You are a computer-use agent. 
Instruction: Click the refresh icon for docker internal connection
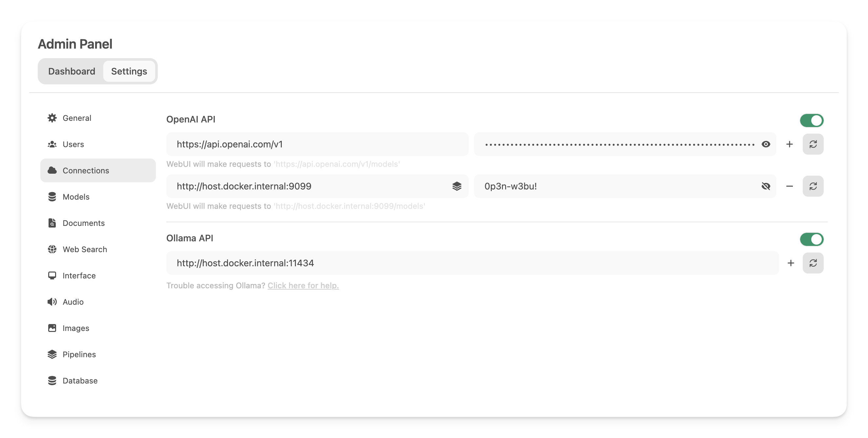click(x=813, y=186)
